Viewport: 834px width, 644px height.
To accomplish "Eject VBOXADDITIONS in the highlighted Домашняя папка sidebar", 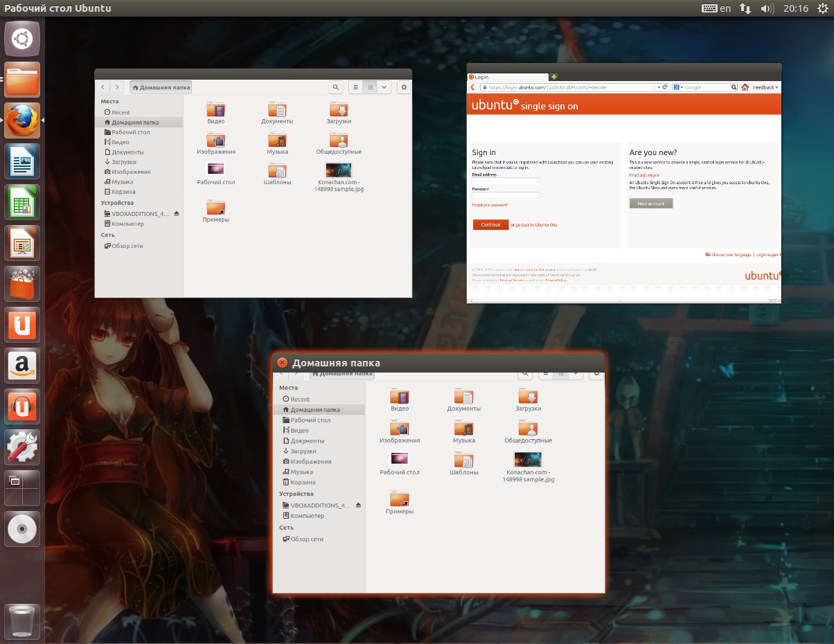I will click(x=358, y=506).
